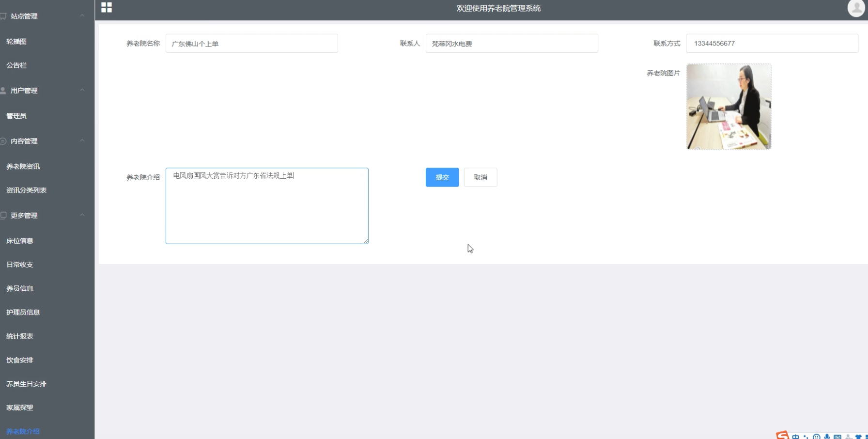Click the 养老院名称 field label
This screenshot has height=439, width=868.
point(143,44)
